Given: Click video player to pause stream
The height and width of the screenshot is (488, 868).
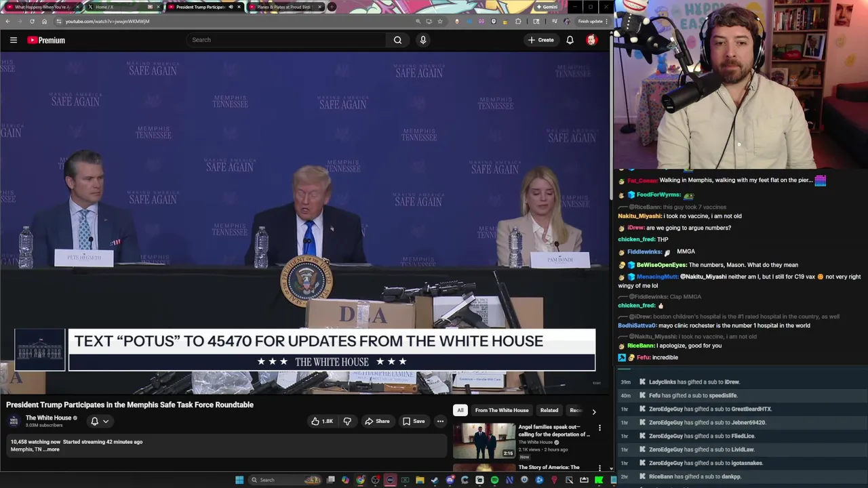Looking at the screenshot, I should point(304,224).
